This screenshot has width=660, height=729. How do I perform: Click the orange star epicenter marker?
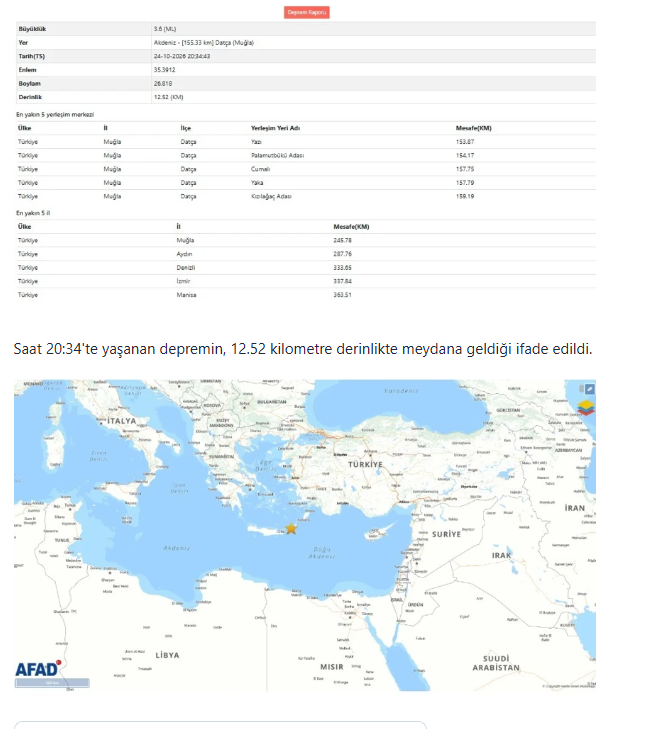pyautogui.click(x=291, y=529)
